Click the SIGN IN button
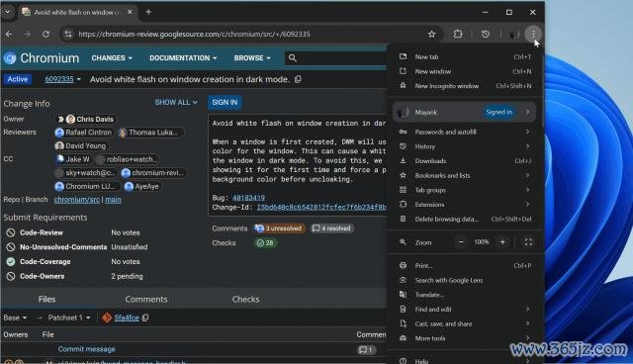The image size is (633, 364). click(225, 103)
